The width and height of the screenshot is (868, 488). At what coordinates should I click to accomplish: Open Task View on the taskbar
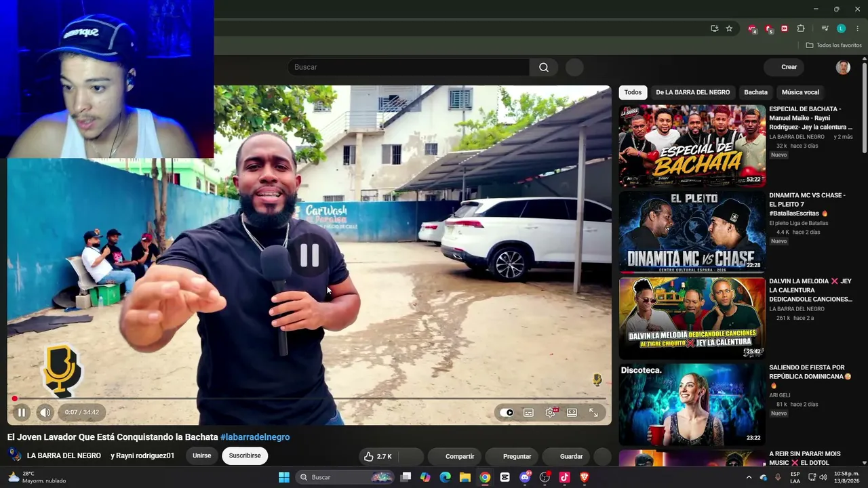coord(406,477)
